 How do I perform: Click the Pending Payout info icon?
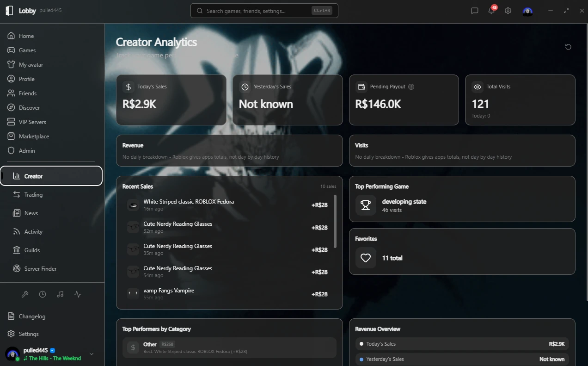411,87
